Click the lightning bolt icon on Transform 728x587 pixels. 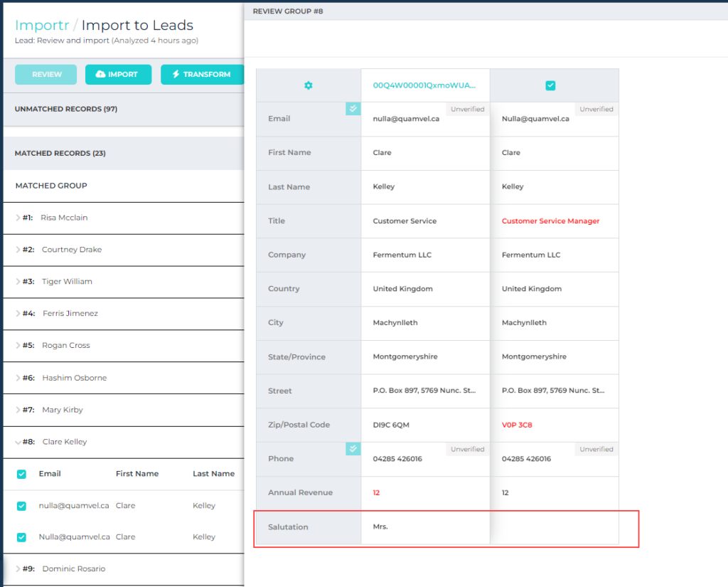click(x=175, y=75)
